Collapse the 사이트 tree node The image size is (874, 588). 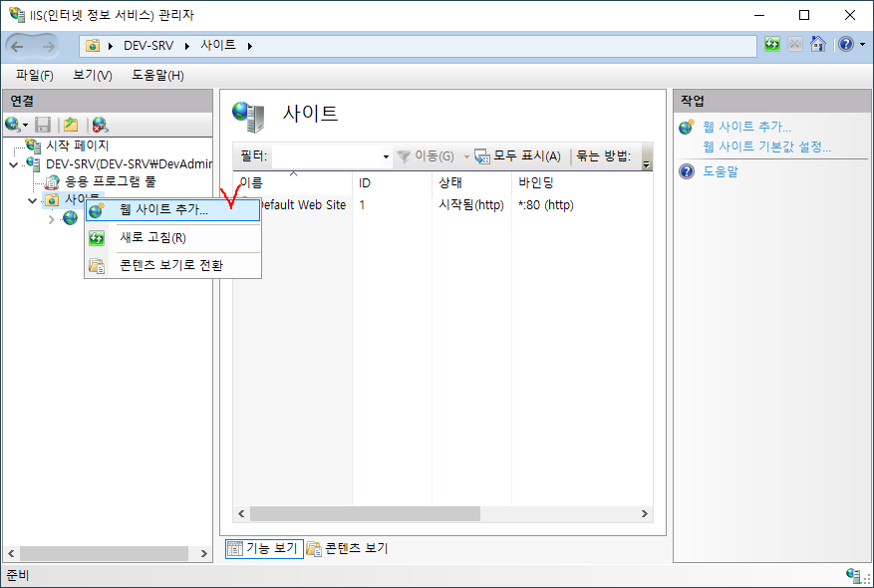click(x=32, y=200)
